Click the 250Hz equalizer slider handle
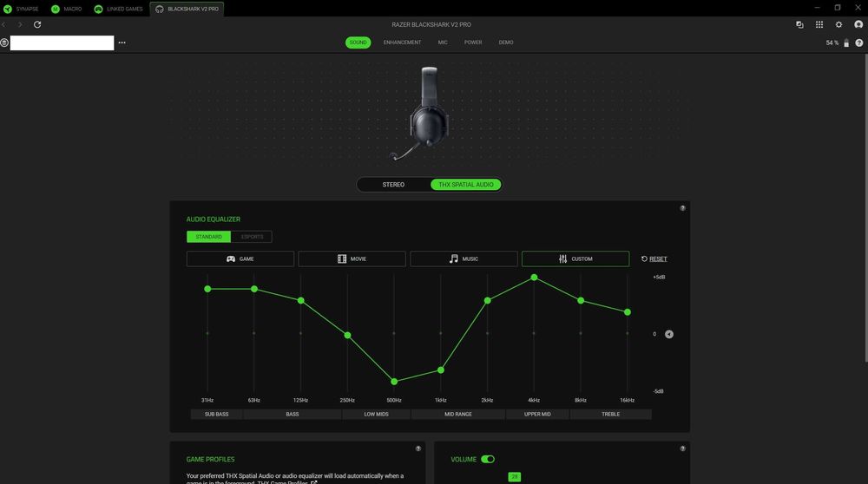Image resolution: width=868 pixels, height=484 pixels. [x=347, y=335]
